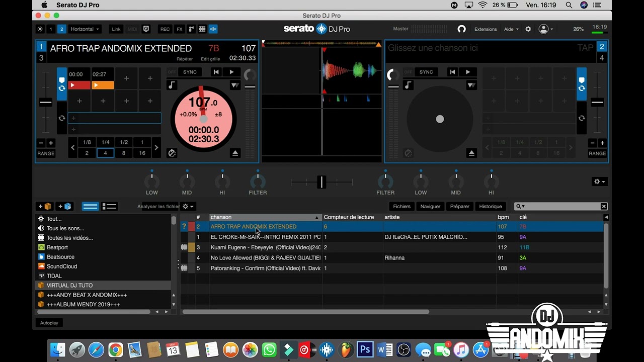Select the 1-deck layout button
644x362 pixels.
click(51, 29)
